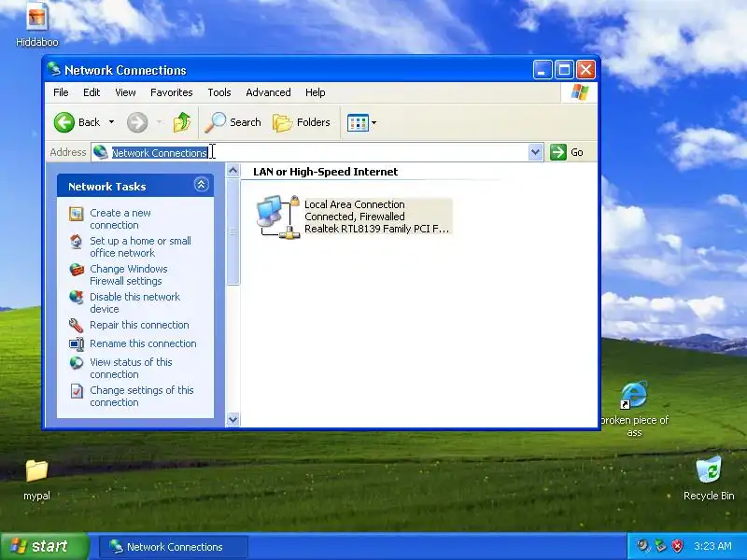Collapse the Network Tasks panel
747x560 pixels.
tap(201, 185)
